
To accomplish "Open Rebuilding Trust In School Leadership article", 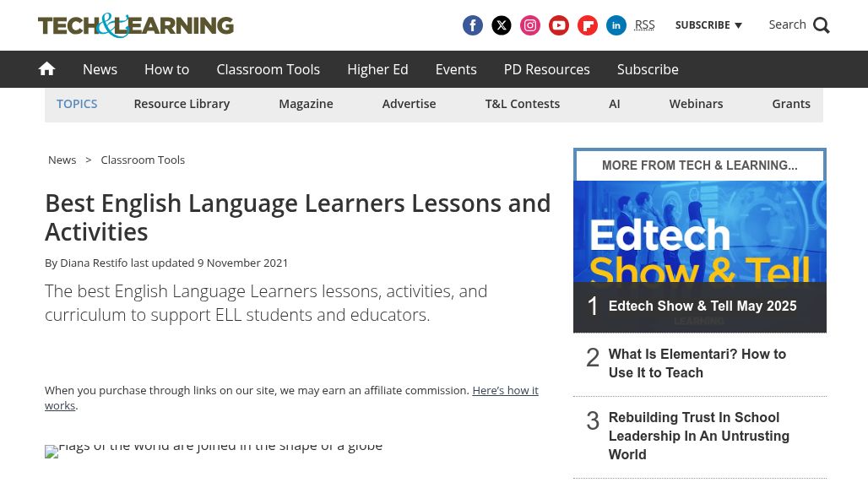I will [698, 436].
